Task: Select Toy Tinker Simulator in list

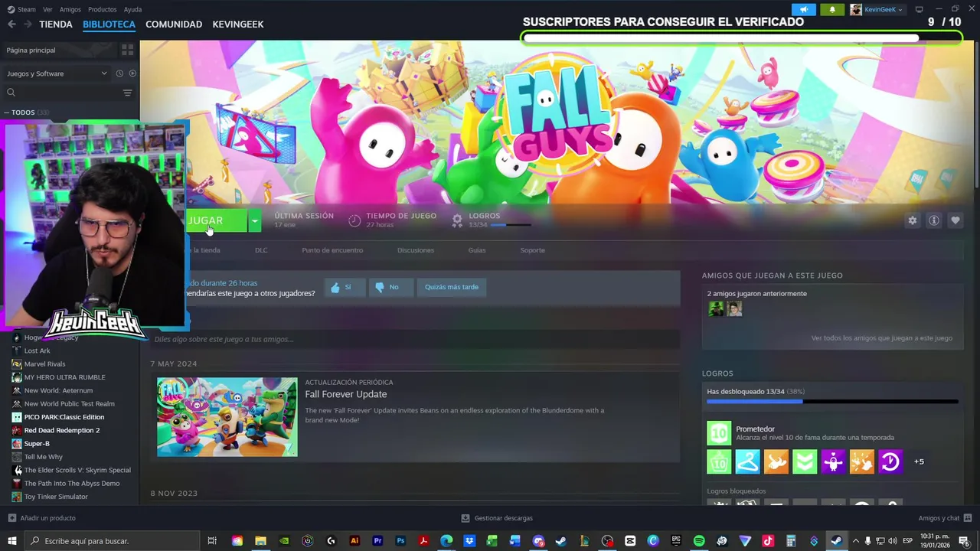Action: [56, 497]
